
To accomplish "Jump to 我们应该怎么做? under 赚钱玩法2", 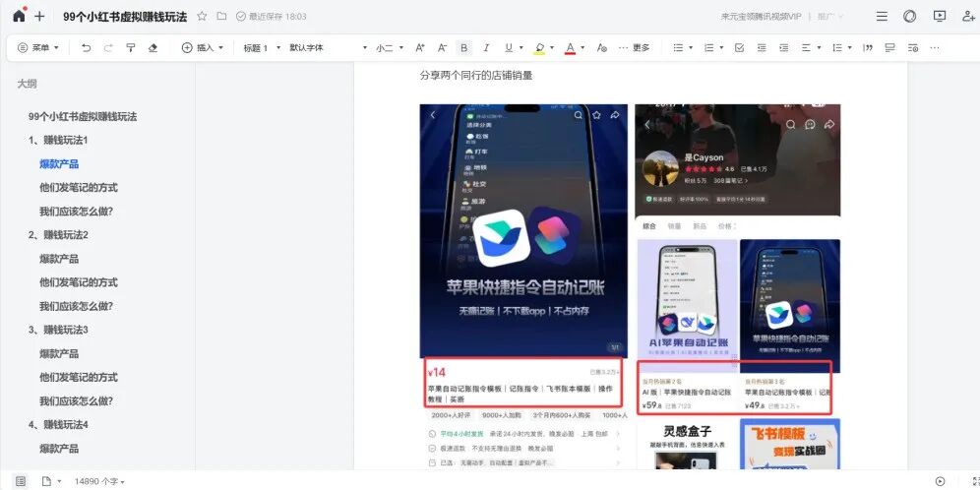I will (x=76, y=306).
